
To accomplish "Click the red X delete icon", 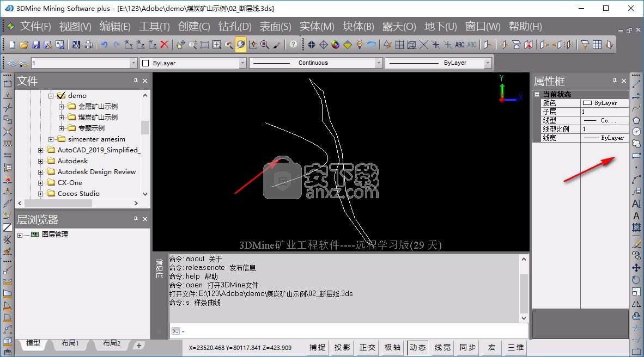I will click(165, 45).
